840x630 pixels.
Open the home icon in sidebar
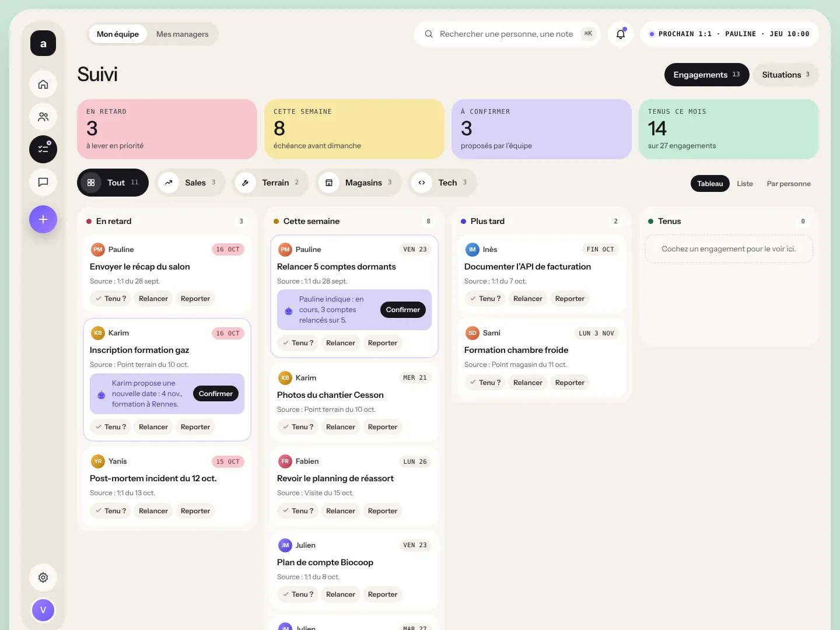point(43,84)
